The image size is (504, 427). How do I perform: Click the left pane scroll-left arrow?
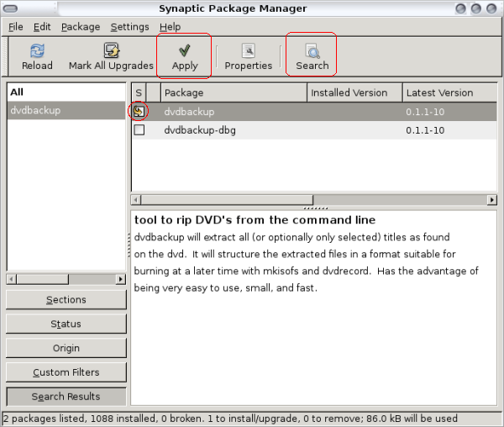[x=12, y=279]
